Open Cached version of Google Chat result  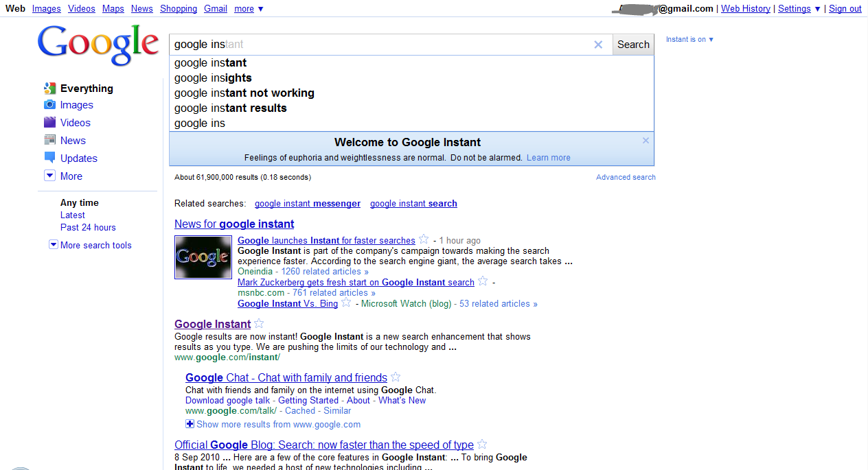tap(300, 411)
